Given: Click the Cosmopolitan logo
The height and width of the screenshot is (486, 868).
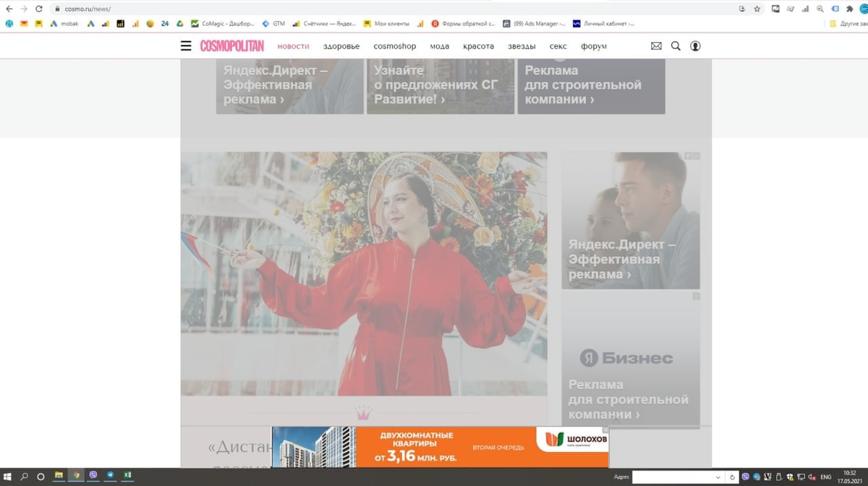Looking at the screenshot, I should 232,46.
